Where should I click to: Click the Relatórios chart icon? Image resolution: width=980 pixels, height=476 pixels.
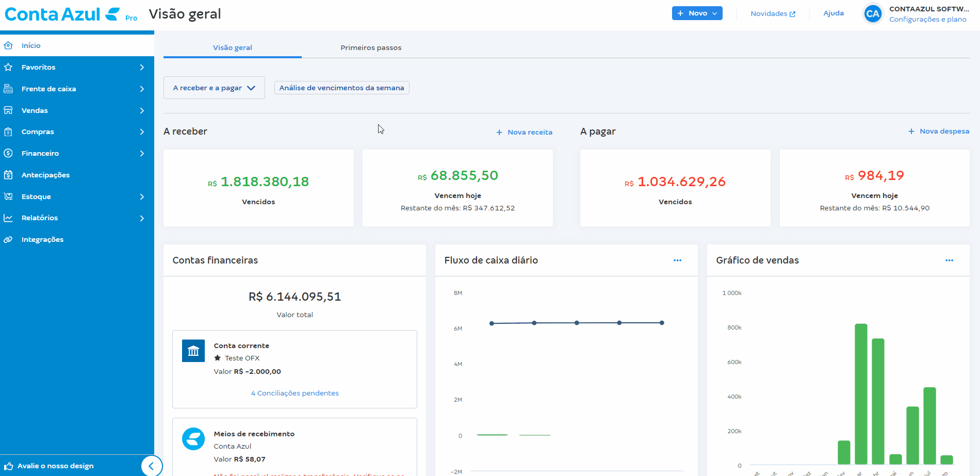coord(8,218)
